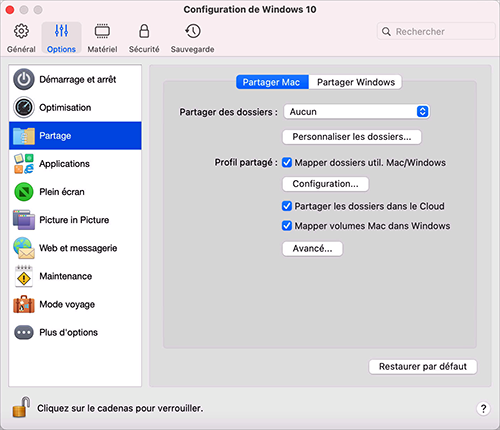Click the Plus d'options ellipsis icon

[24, 332]
